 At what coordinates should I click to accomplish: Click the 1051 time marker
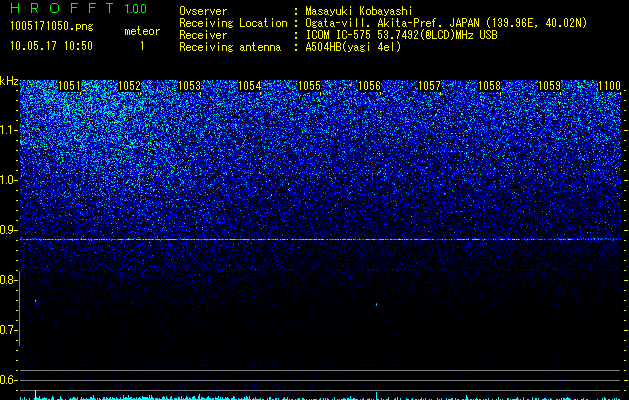69,86
